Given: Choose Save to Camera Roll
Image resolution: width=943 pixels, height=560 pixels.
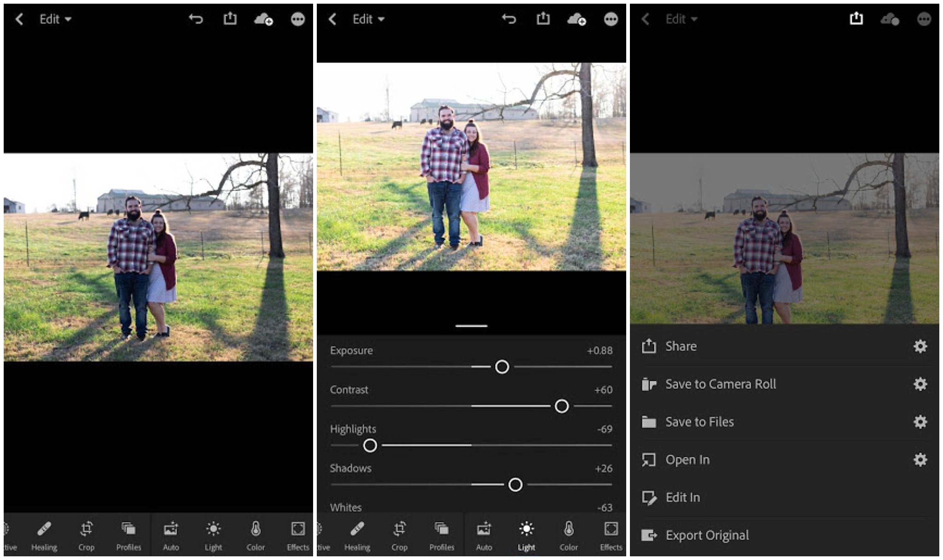Looking at the screenshot, I should (785, 384).
